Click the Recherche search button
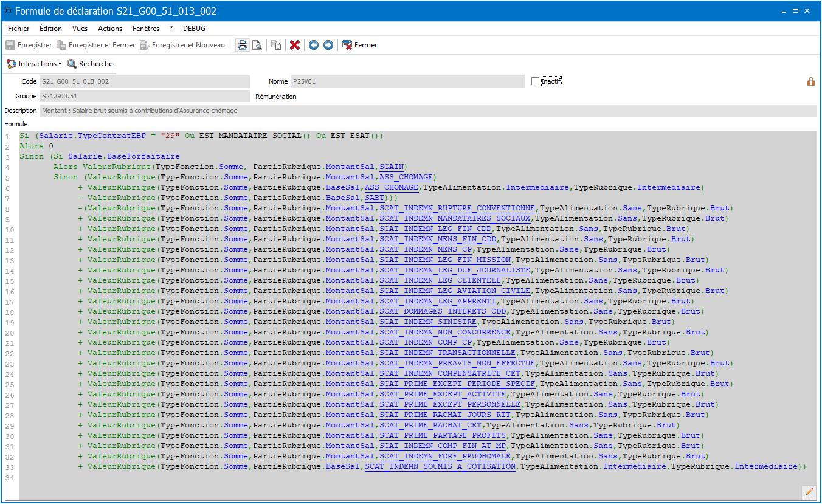Image resolution: width=822 pixels, height=504 pixels. pos(90,64)
